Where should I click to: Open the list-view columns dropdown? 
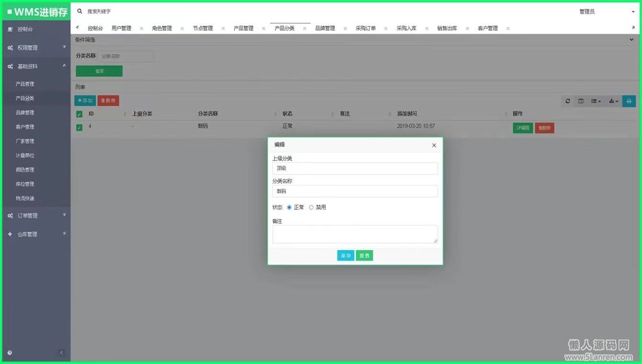pyautogui.click(x=596, y=101)
